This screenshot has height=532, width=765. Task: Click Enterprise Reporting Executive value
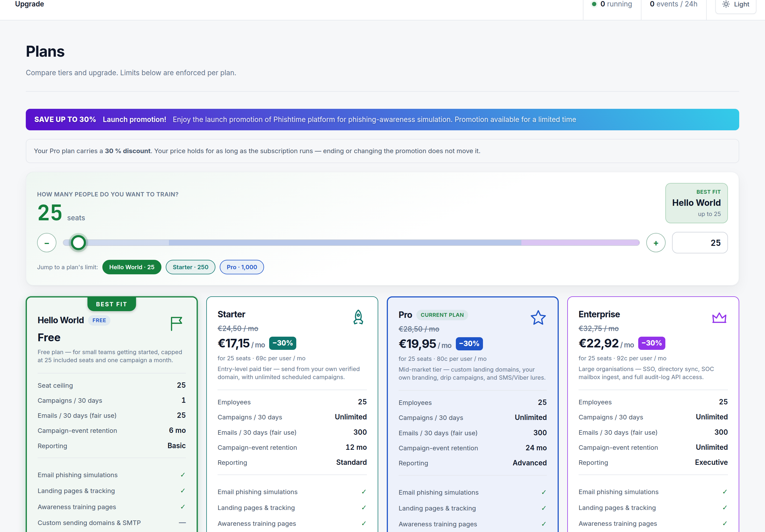pyautogui.click(x=711, y=462)
